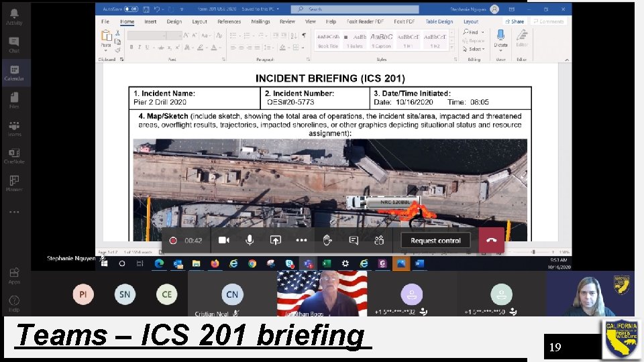Viewport: 644px width, 362px height.
Task: Open Help in the Teams sidebar
Action: (x=14, y=304)
